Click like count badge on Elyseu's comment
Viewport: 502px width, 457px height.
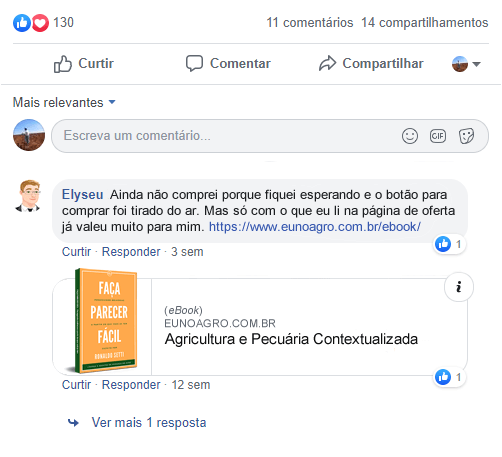[x=449, y=244]
